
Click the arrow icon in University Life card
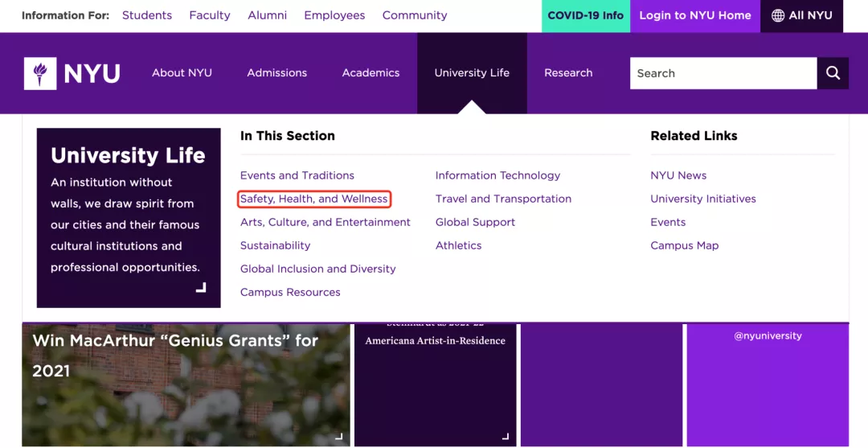pos(201,287)
